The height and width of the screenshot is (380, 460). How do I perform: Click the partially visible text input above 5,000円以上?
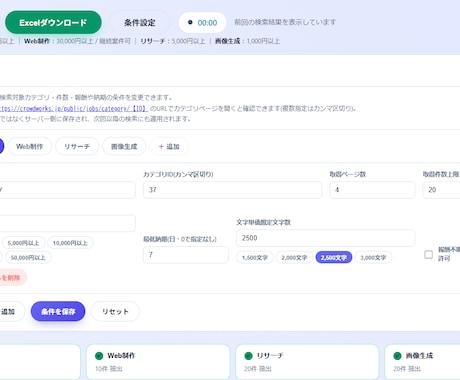coord(68,223)
